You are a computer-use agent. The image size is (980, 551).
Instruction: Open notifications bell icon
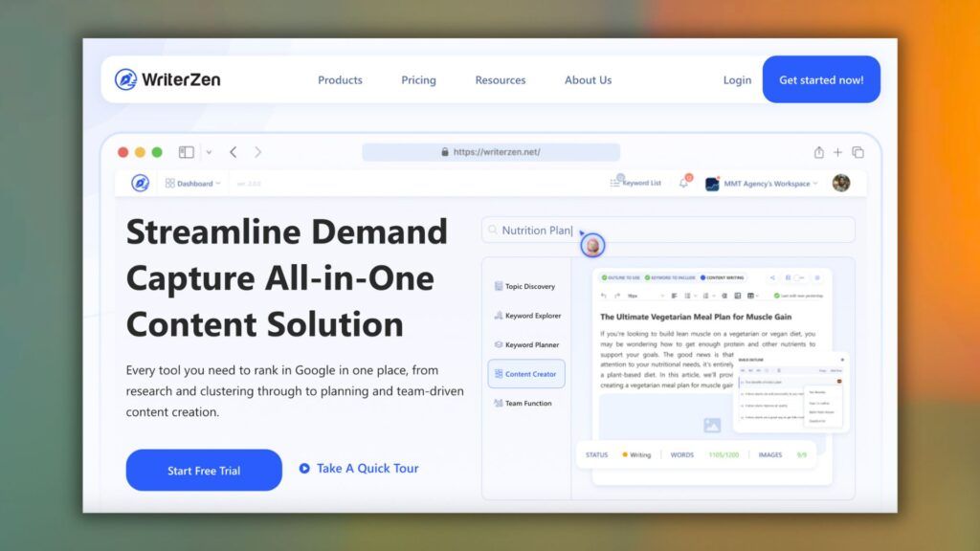click(685, 182)
